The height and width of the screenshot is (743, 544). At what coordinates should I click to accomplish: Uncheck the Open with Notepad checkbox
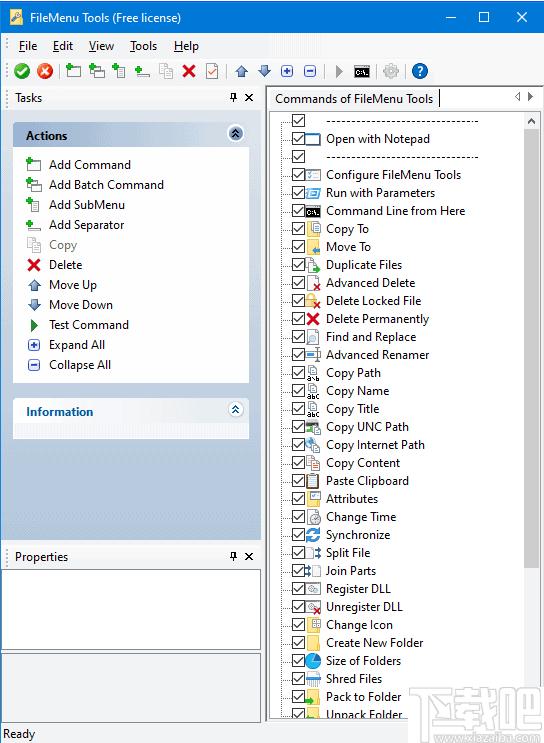pos(298,139)
